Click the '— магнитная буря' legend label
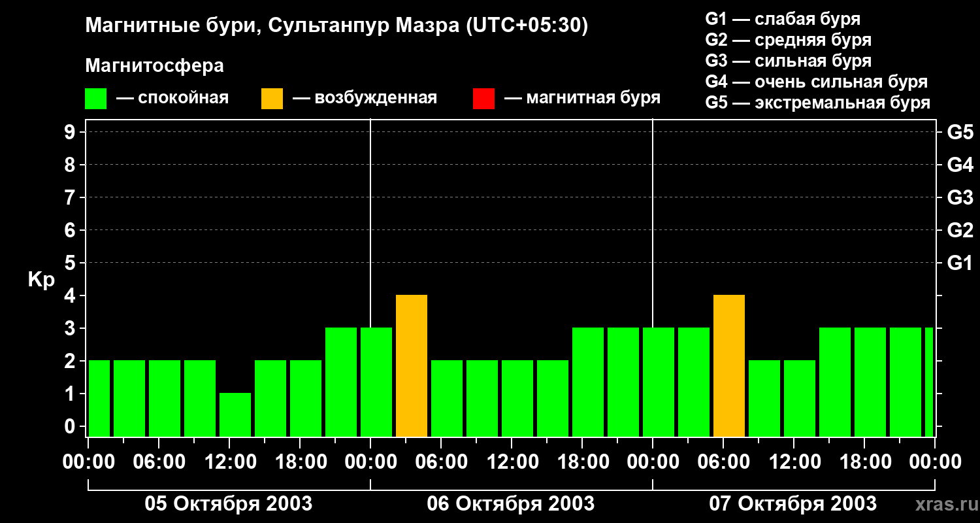 (582, 99)
